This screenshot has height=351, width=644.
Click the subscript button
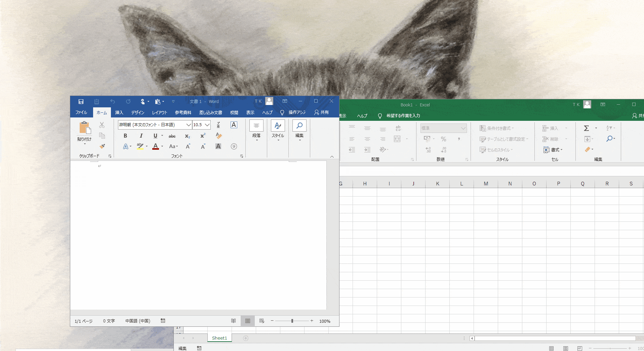188,136
